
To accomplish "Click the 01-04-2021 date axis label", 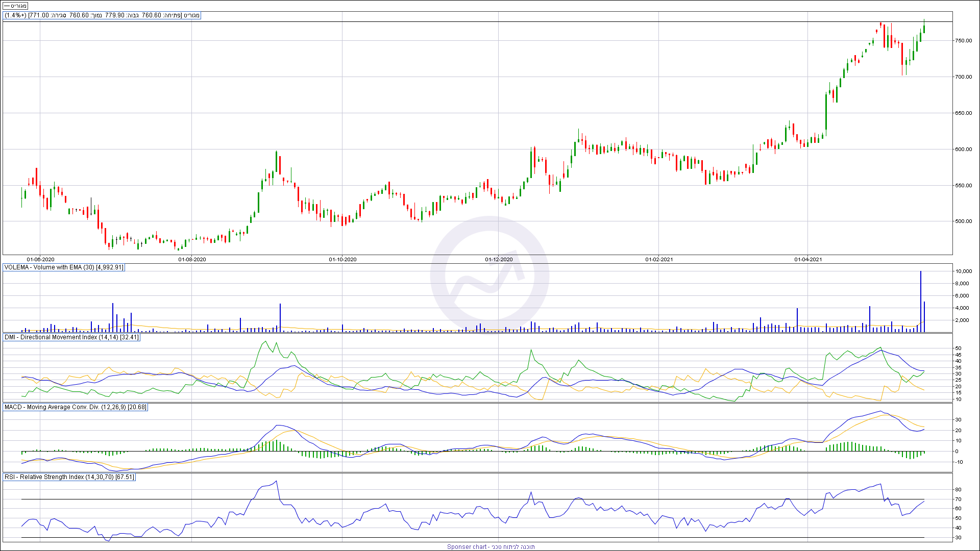I will (808, 260).
